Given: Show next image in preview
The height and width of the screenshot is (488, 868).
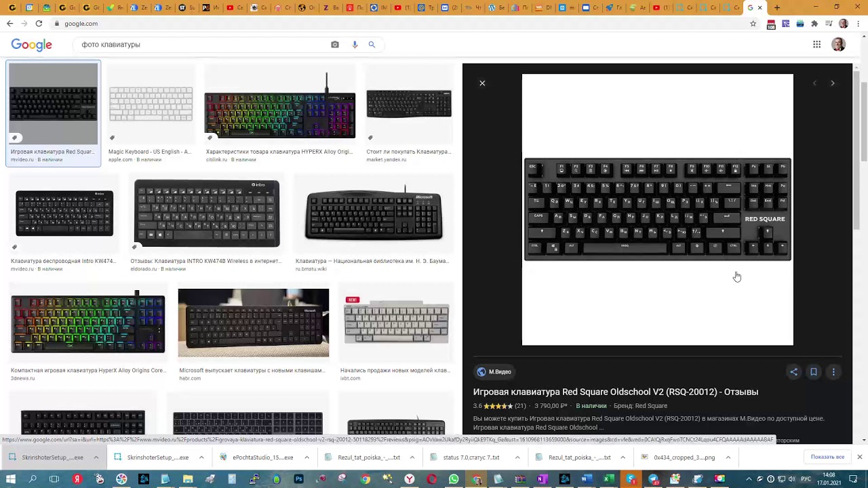Looking at the screenshot, I should tap(833, 83).
